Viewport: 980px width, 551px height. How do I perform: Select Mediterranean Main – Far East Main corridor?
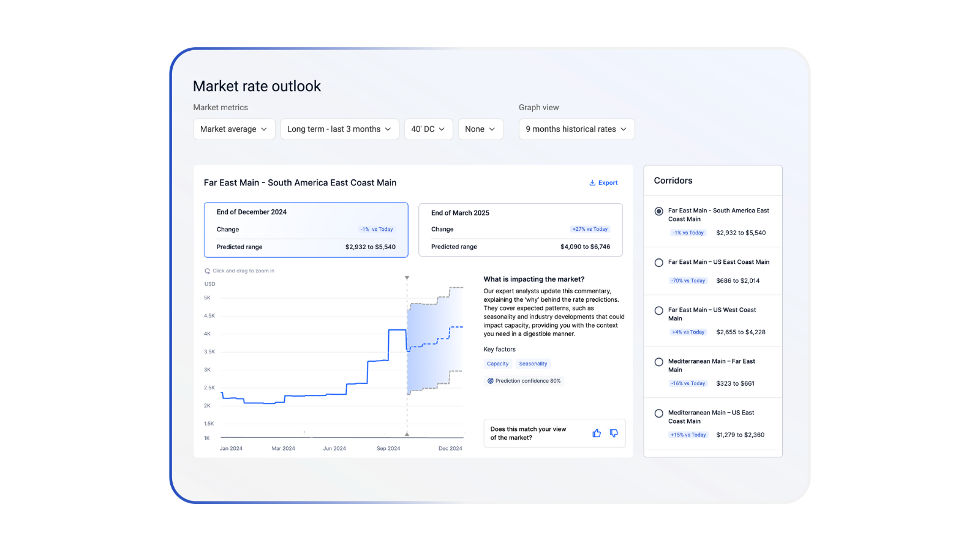point(658,362)
